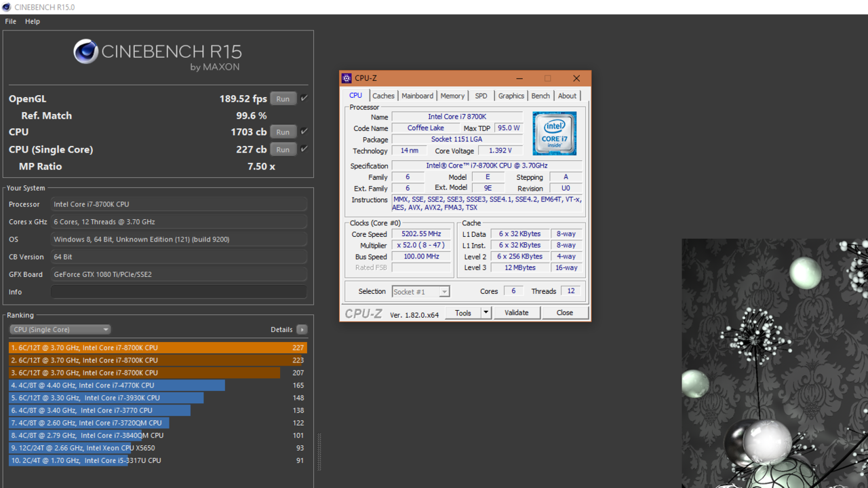
Task: Select the CPU tab in CPU-Z
Action: pyautogui.click(x=355, y=95)
